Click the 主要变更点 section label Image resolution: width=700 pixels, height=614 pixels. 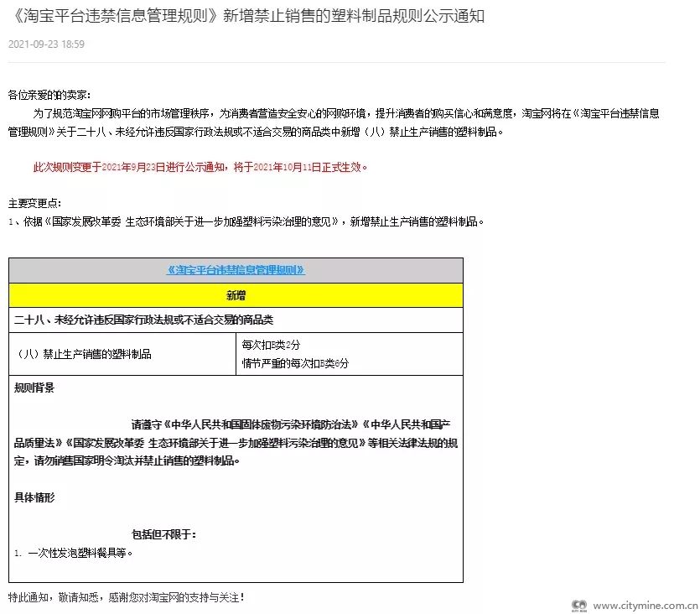coord(34,204)
